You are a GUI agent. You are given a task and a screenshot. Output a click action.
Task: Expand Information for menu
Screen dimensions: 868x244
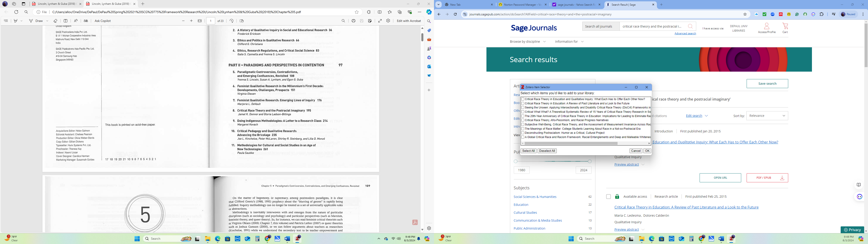coord(569,42)
